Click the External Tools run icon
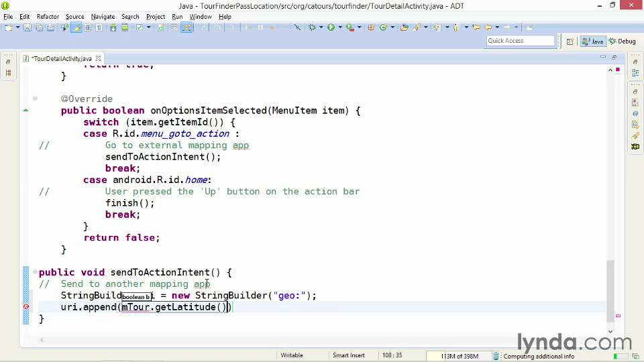This screenshot has height=362, width=644. (350, 27)
